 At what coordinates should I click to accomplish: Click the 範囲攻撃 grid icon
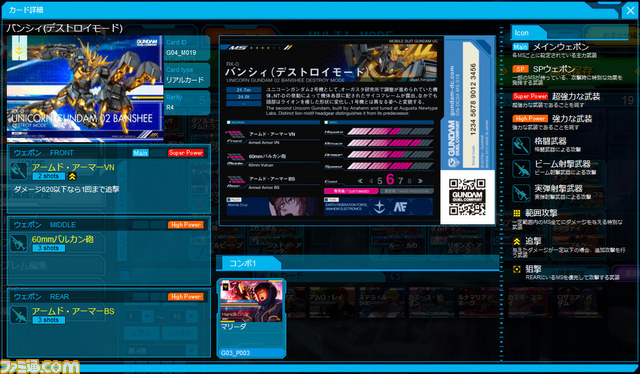pyautogui.click(x=517, y=213)
